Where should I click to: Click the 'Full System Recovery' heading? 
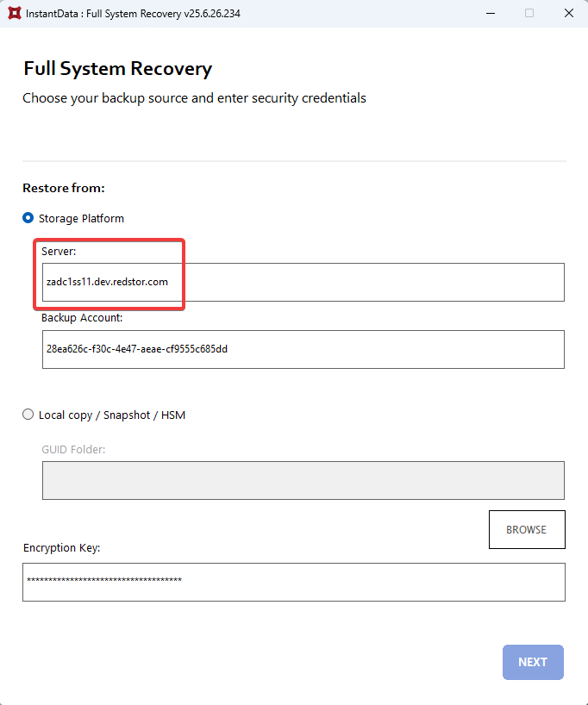[x=118, y=69]
